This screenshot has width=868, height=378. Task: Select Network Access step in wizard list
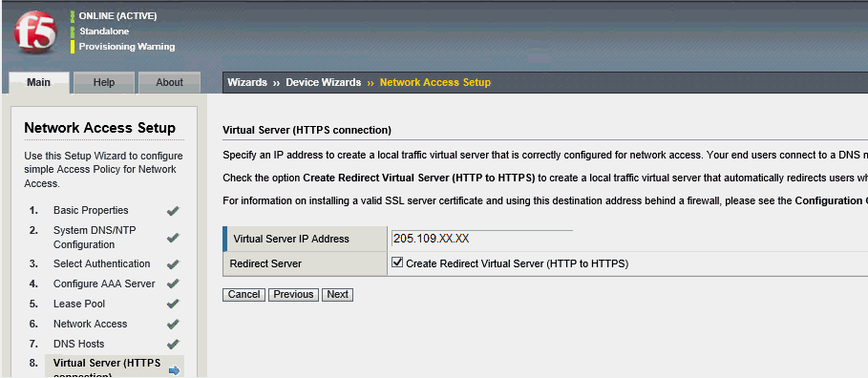pos(90,324)
